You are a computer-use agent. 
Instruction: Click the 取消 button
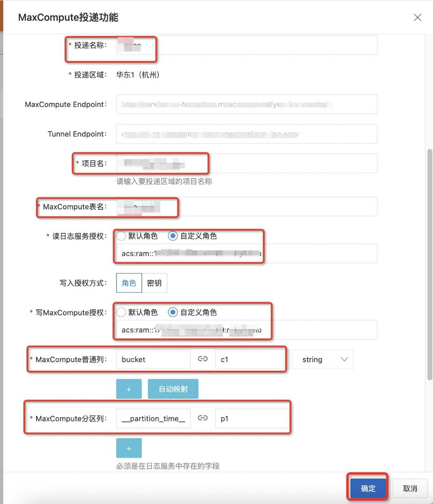coord(410,488)
